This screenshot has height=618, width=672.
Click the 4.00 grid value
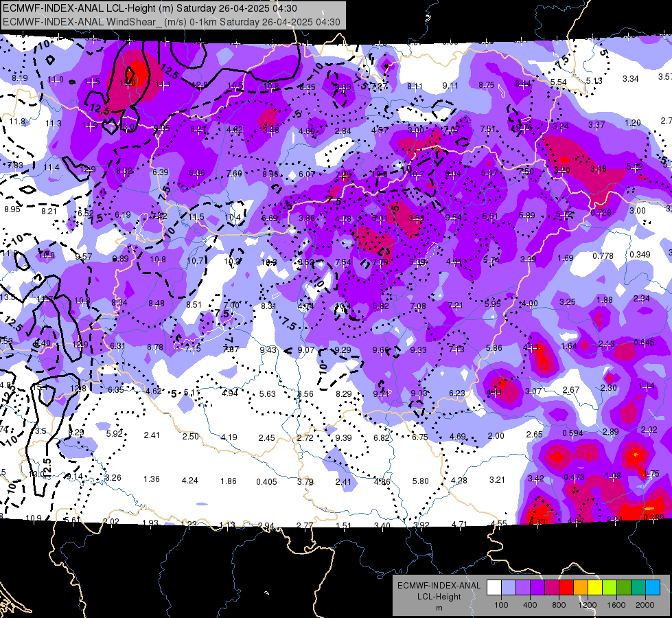pos(530,304)
